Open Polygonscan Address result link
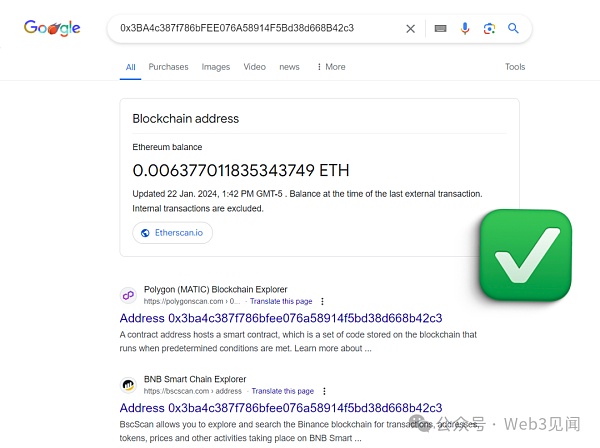The height and width of the screenshot is (448, 600). pos(280,318)
